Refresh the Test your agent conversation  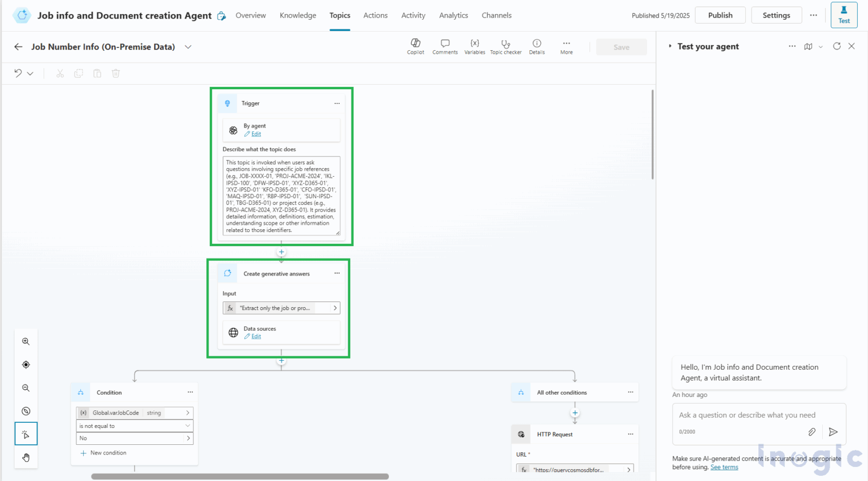pos(836,46)
